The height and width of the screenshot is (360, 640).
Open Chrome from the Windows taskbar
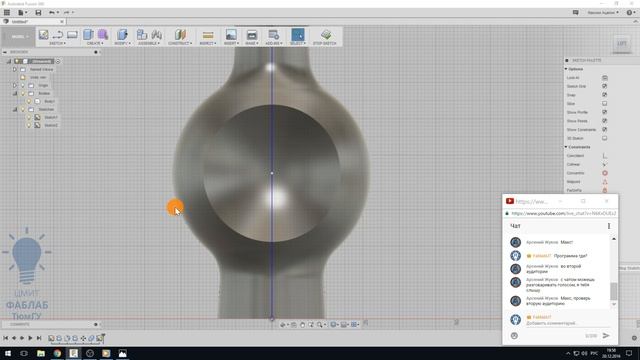(x=57, y=353)
